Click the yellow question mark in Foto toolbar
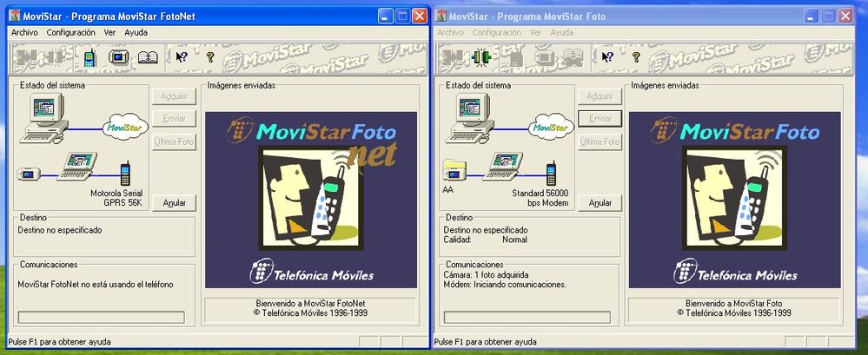Viewport: 868px width, 355px height. [635, 56]
